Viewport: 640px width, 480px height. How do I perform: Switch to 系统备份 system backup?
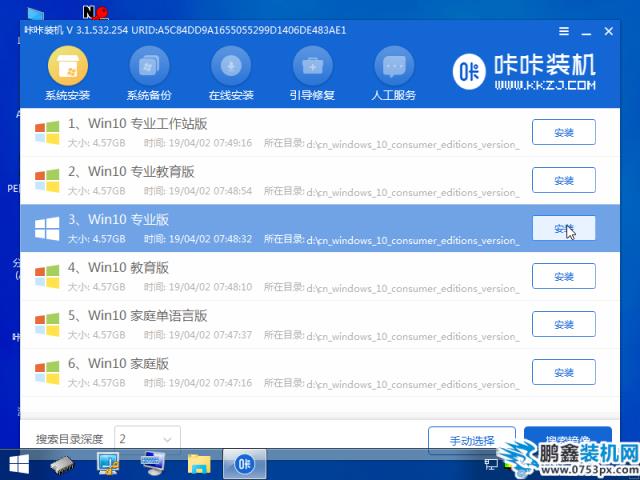point(149,75)
